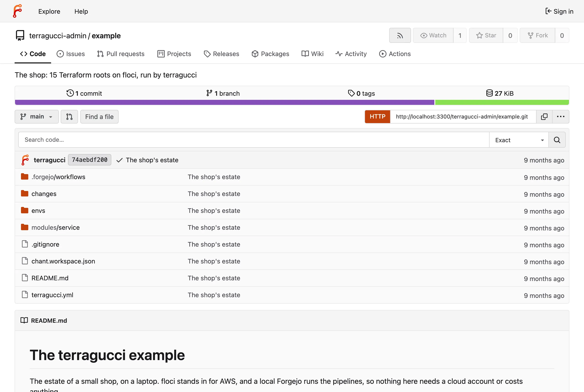
Task: Switch to the Pull requests tab
Action: pyautogui.click(x=121, y=54)
